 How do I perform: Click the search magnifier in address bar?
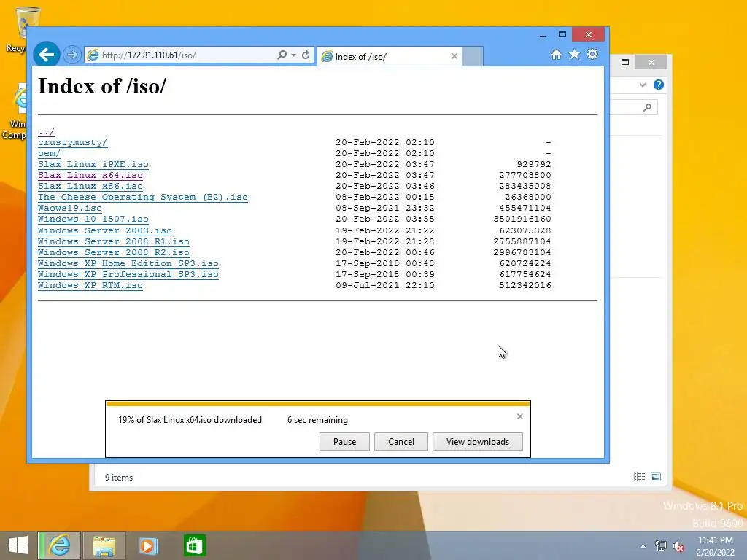[282, 55]
